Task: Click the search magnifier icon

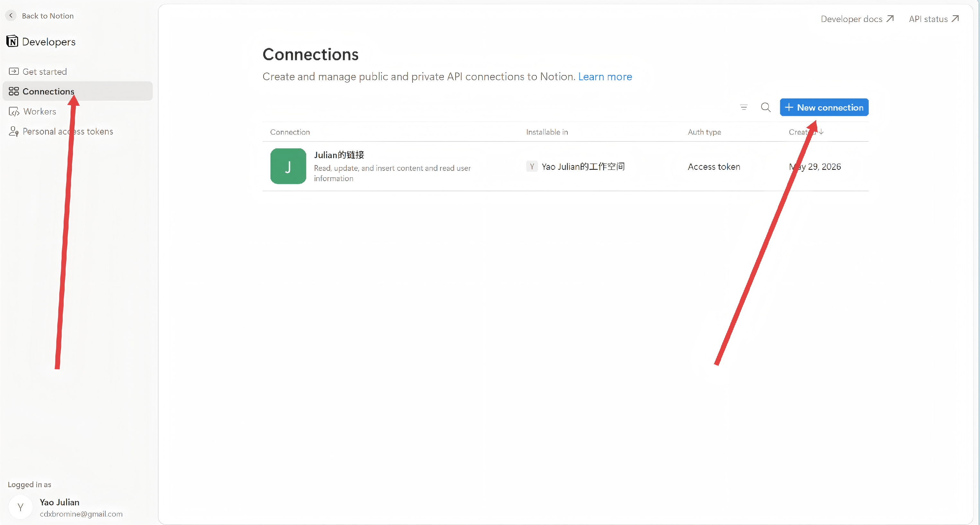Action: click(766, 107)
